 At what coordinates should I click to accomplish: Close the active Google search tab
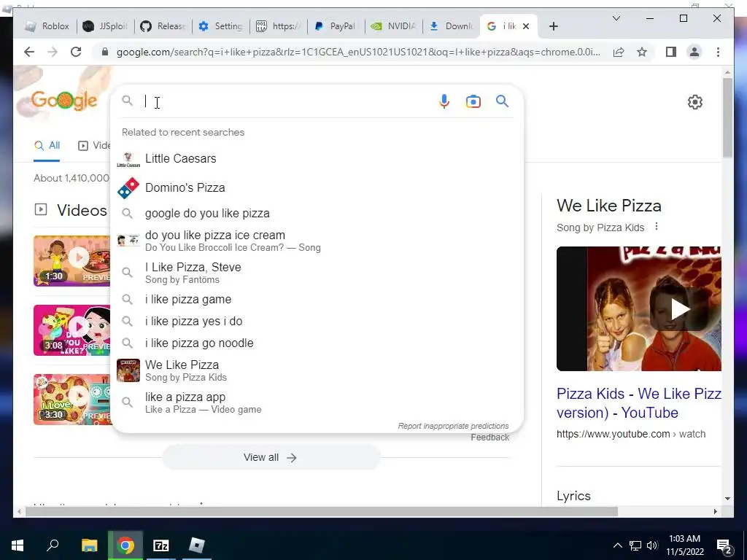click(x=526, y=26)
